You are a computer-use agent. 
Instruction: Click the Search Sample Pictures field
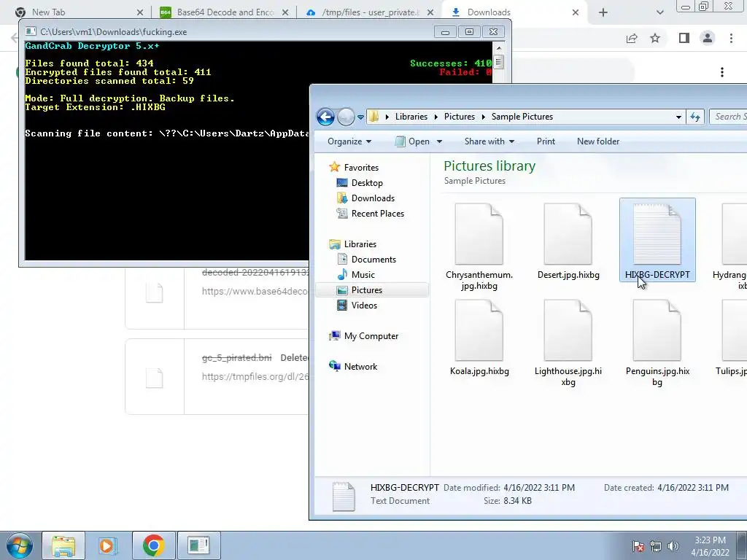click(x=728, y=117)
